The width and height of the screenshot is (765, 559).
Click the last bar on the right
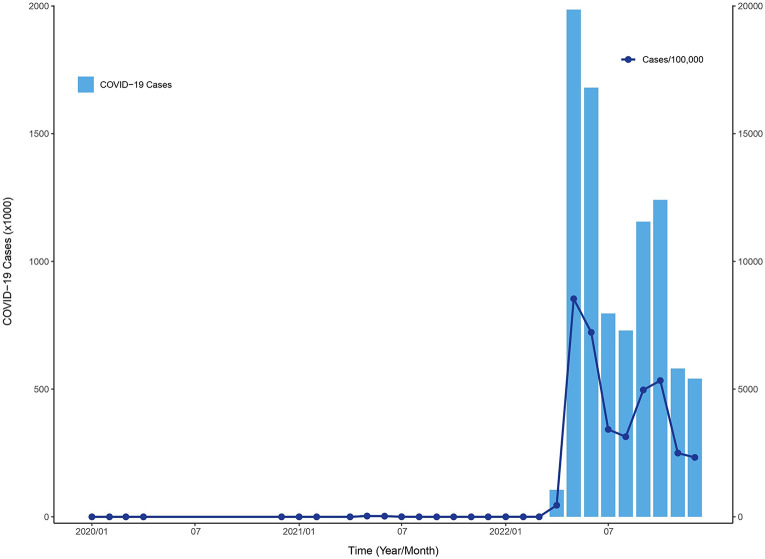click(x=695, y=448)
